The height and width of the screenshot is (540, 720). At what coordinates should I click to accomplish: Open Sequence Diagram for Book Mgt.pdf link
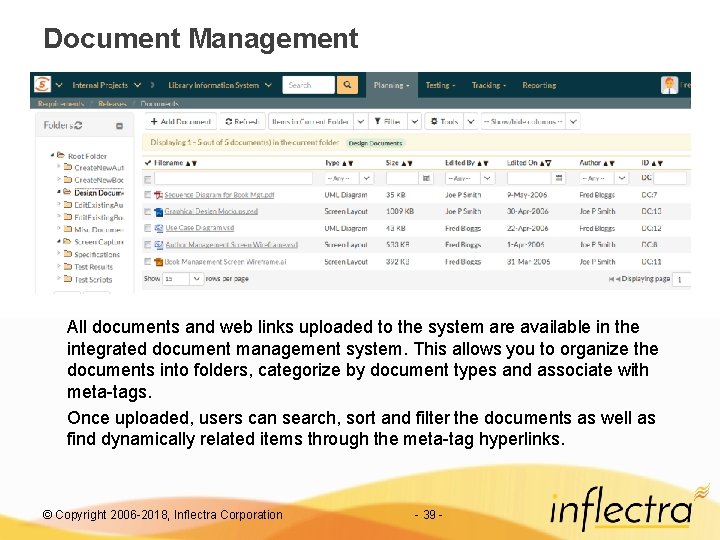(x=219, y=195)
